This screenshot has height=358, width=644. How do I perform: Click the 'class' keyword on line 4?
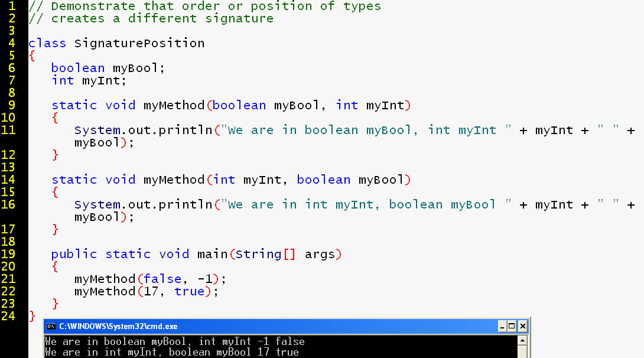pyautogui.click(x=47, y=43)
